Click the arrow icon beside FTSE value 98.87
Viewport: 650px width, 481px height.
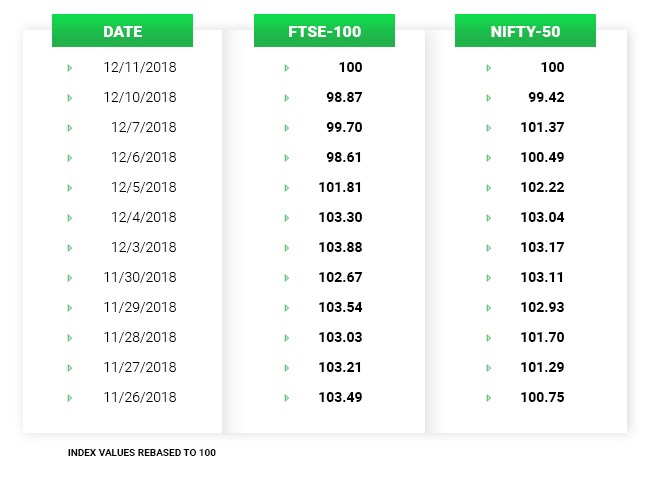pyautogui.click(x=287, y=98)
